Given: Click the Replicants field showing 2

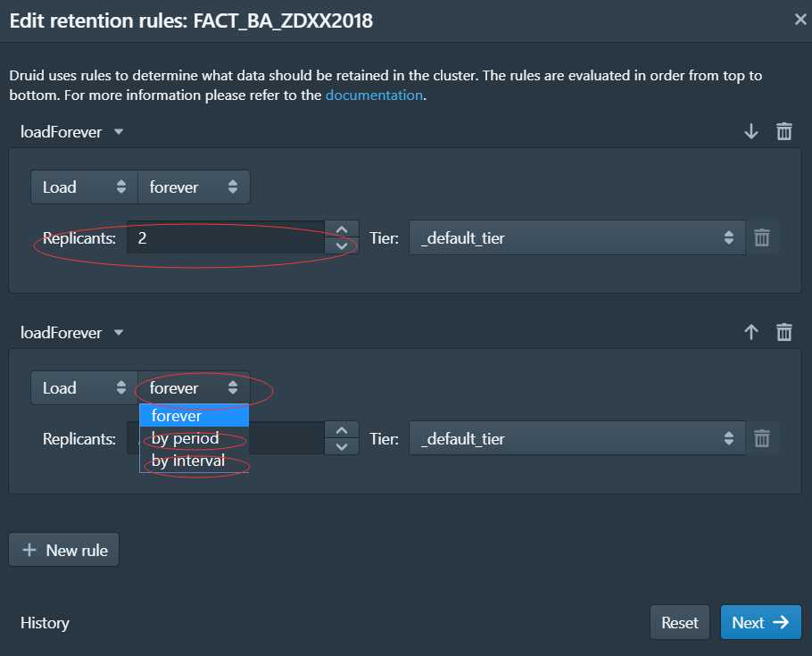Looking at the screenshot, I should tap(226, 237).
